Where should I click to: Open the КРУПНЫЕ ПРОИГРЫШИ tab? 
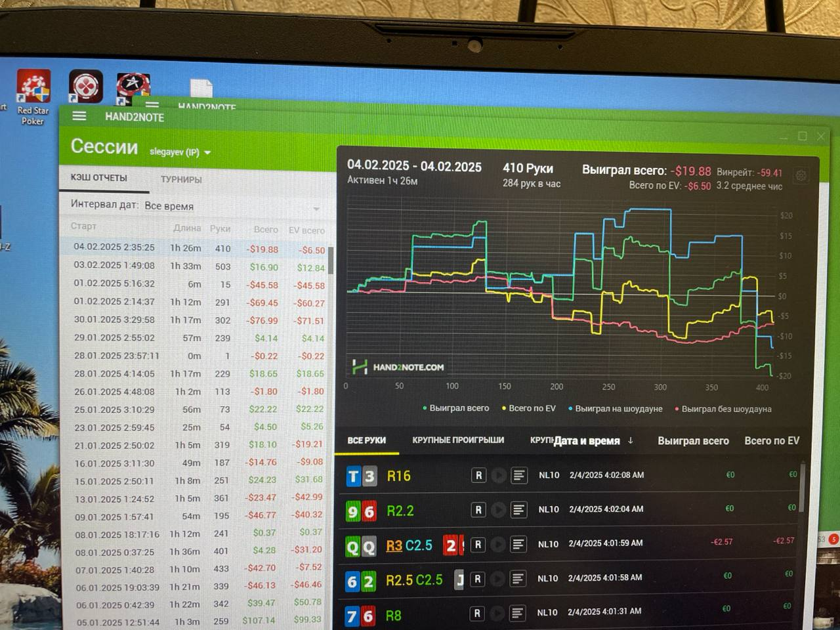pyautogui.click(x=458, y=440)
